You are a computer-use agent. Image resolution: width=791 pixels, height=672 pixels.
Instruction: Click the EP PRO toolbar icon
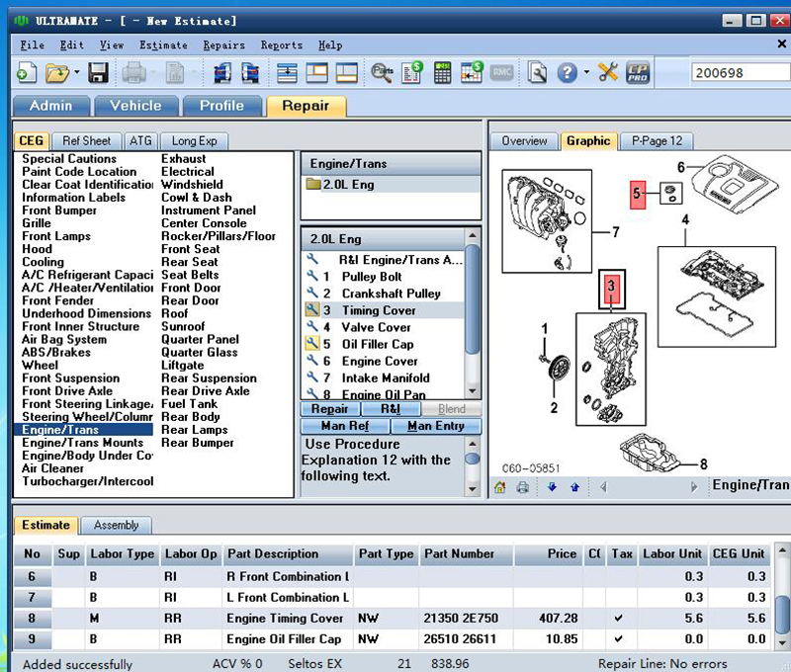click(x=638, y=73)
